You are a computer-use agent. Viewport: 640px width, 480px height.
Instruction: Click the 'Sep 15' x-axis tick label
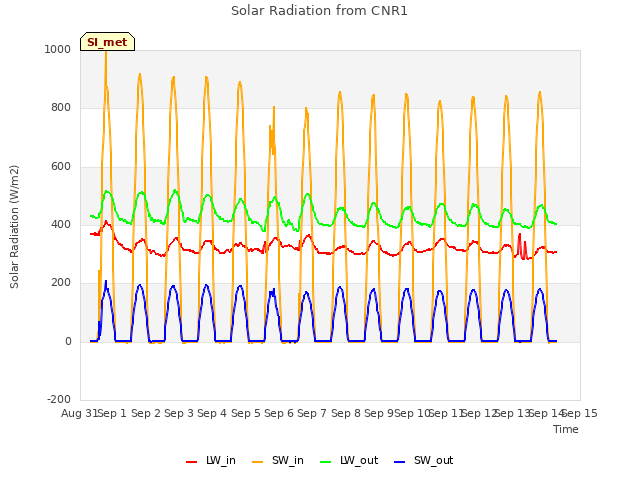(580, 413)
